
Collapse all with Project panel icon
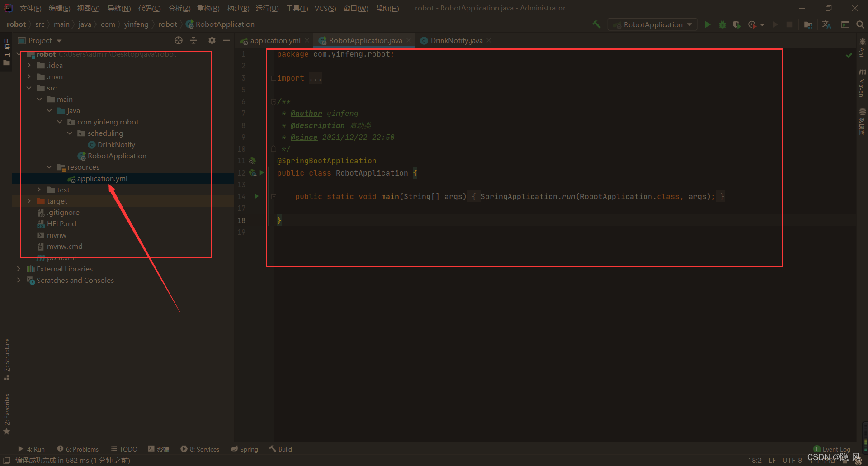coord(193,40)
